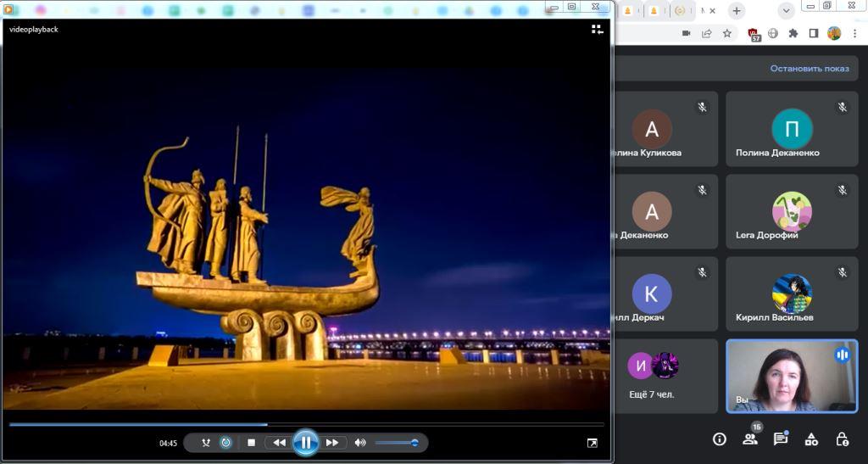Stop video playback

(x=251, y=443)
